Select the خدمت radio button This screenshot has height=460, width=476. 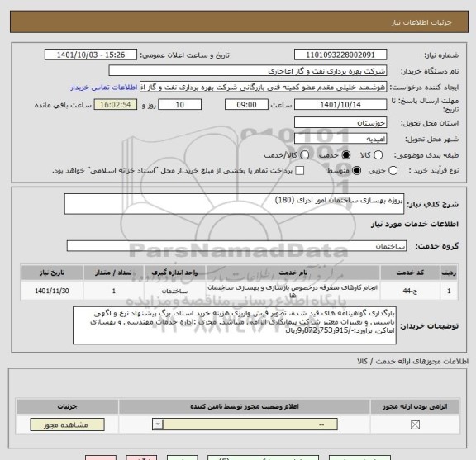pos(346,155)
